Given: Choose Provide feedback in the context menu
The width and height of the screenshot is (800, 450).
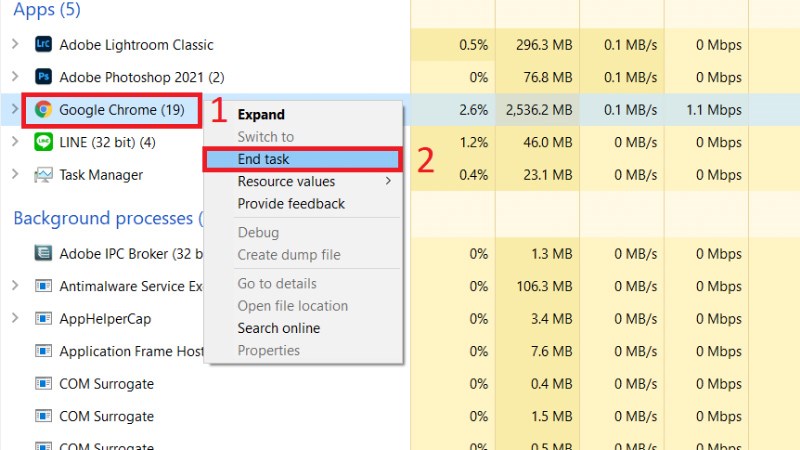Looking at the screenshot, I should point(303,204).
